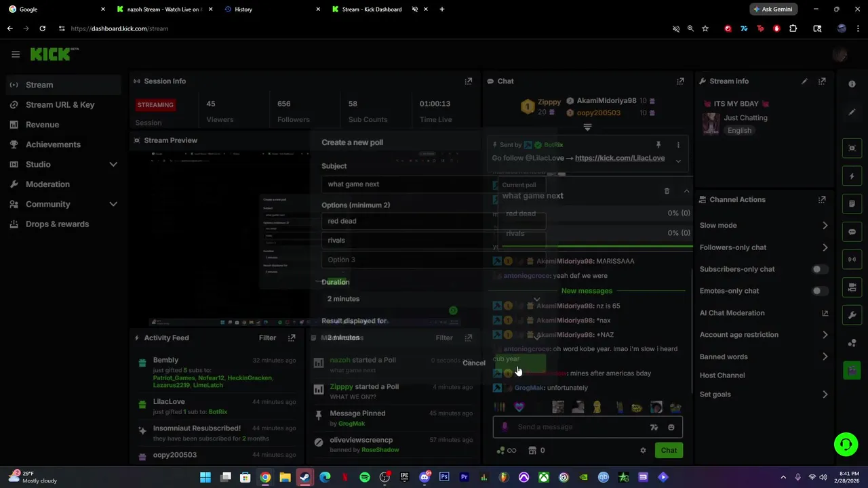Open AI Chat Moderation external link
Image resolution: width=868 pixels, height=488 pixels.
point(825,313)
